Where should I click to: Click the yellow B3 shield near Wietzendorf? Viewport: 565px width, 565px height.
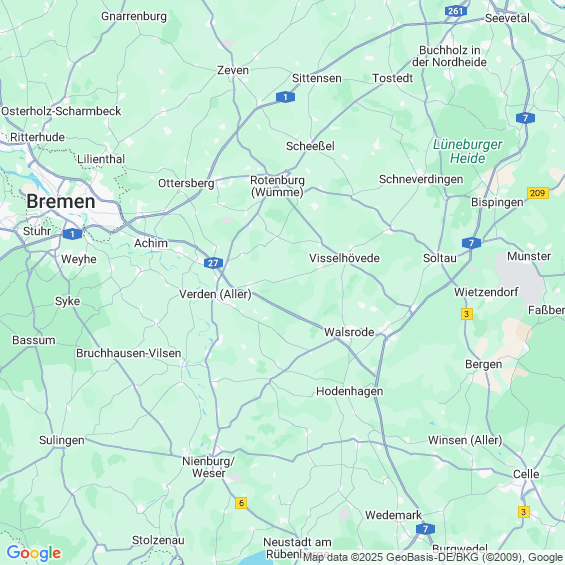point(467,314)
